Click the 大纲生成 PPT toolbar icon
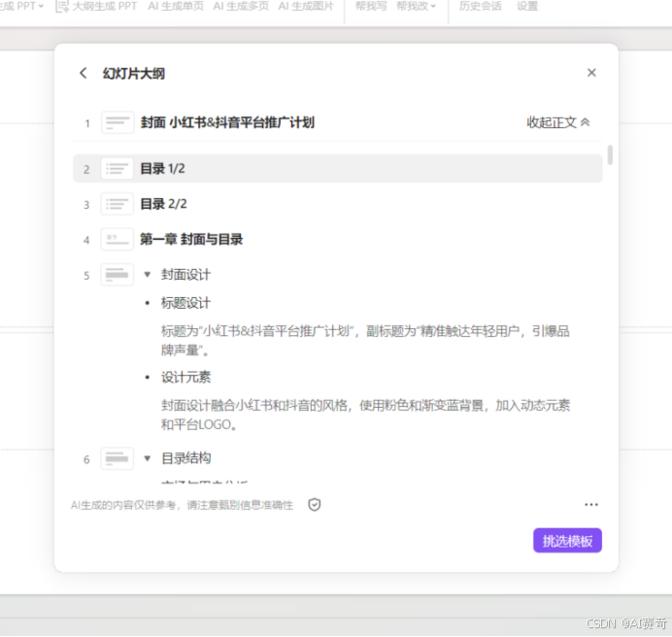672x637 pixels. coord(62,7)
